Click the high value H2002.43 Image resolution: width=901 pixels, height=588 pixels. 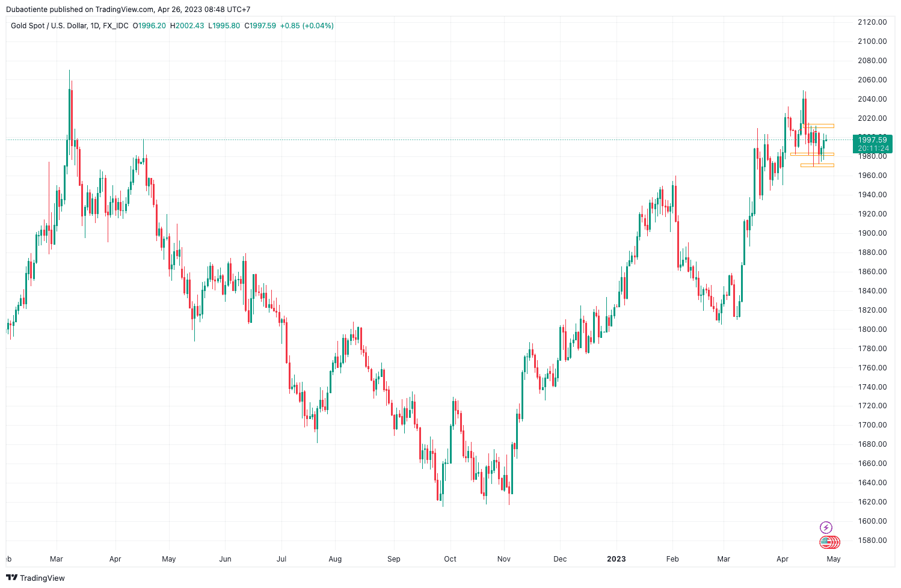click(187, 26)
